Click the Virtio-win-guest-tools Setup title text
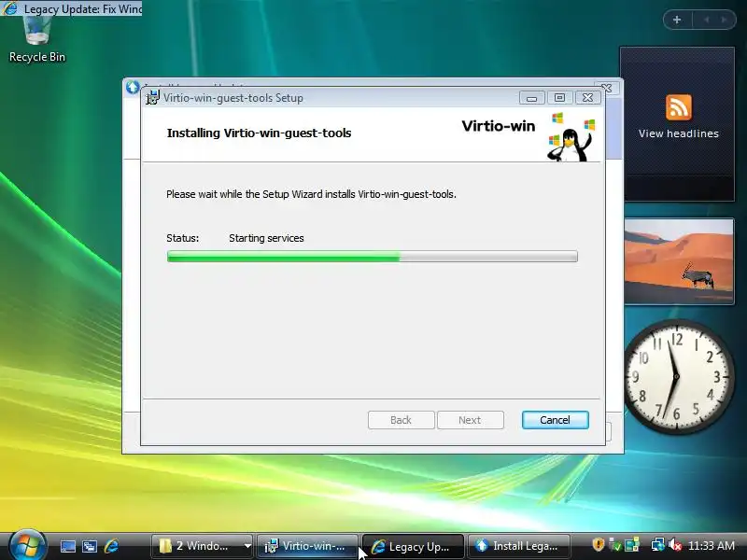The width and height of the screenshot is (747, 560). [233, 98]
